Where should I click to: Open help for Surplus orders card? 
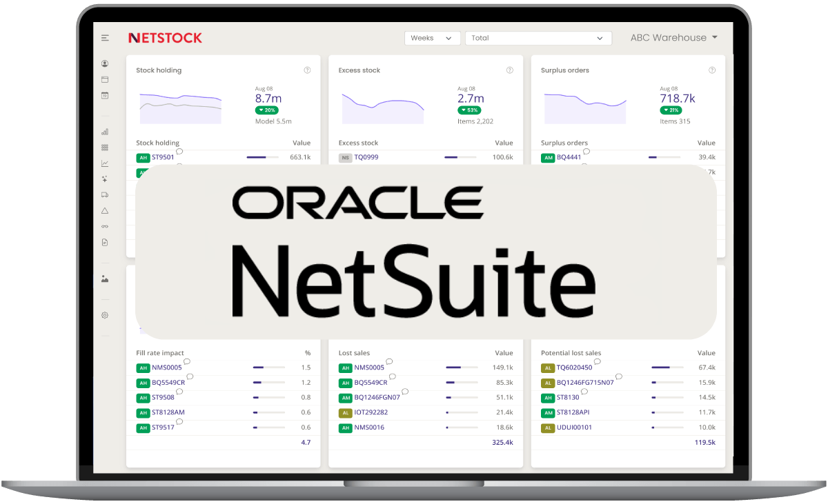point(712,70)
